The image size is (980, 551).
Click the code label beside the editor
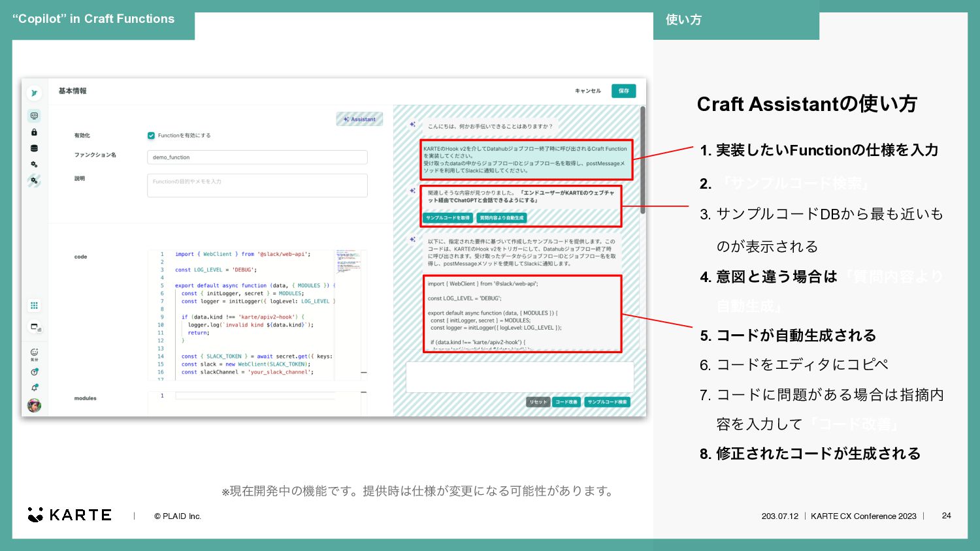point(80,257)
